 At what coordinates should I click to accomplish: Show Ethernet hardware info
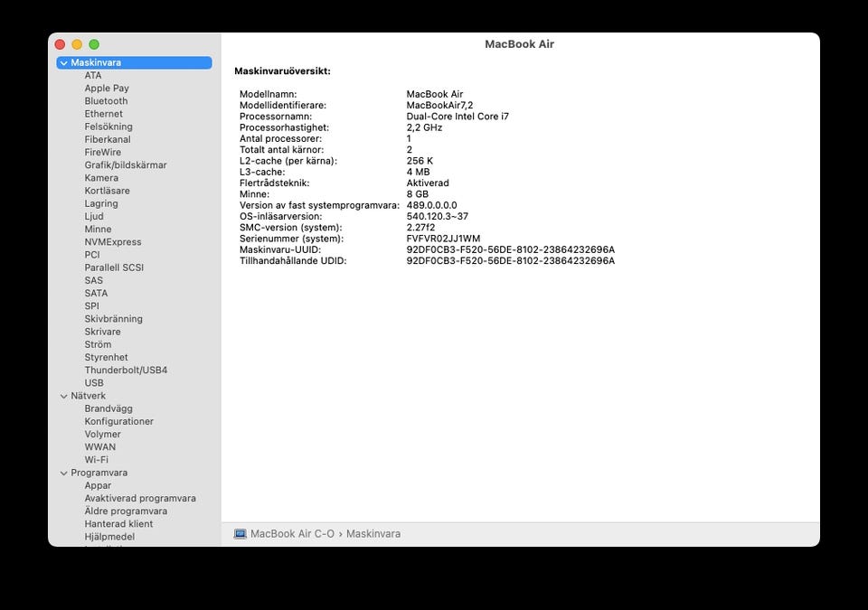click(103, 114)
